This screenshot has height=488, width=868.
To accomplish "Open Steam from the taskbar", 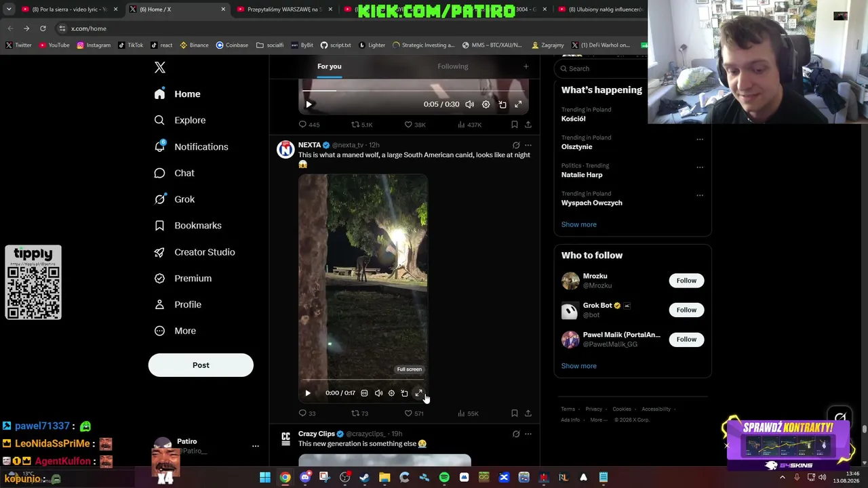I will click(365, 477).
